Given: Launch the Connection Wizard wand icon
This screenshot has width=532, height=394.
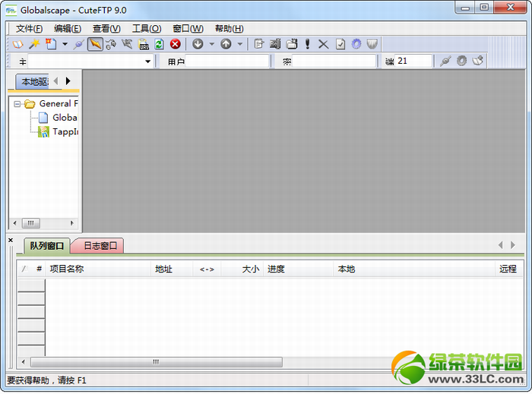Looking at the screenshot, I should point(34,44).
